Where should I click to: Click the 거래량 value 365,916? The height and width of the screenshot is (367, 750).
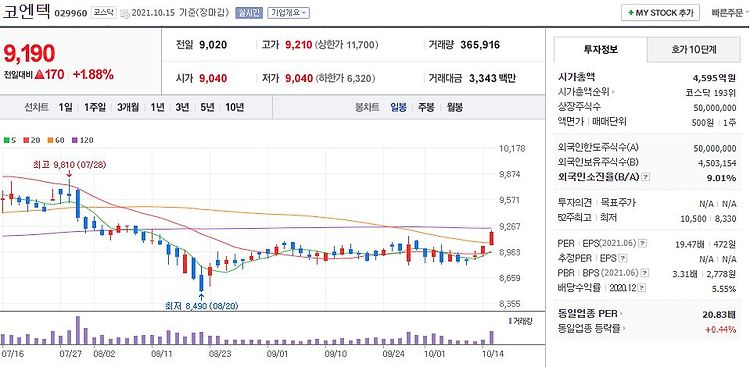click(480, 45)
